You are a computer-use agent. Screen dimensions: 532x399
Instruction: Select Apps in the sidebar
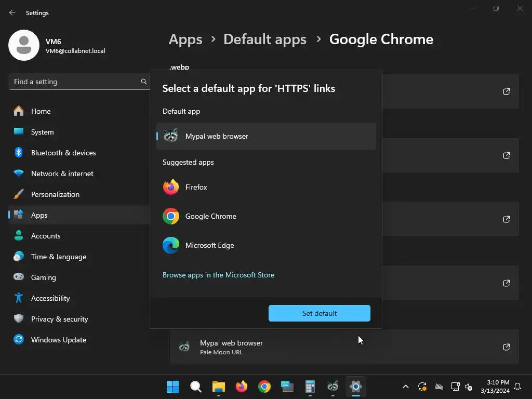[x=79, y=215]
